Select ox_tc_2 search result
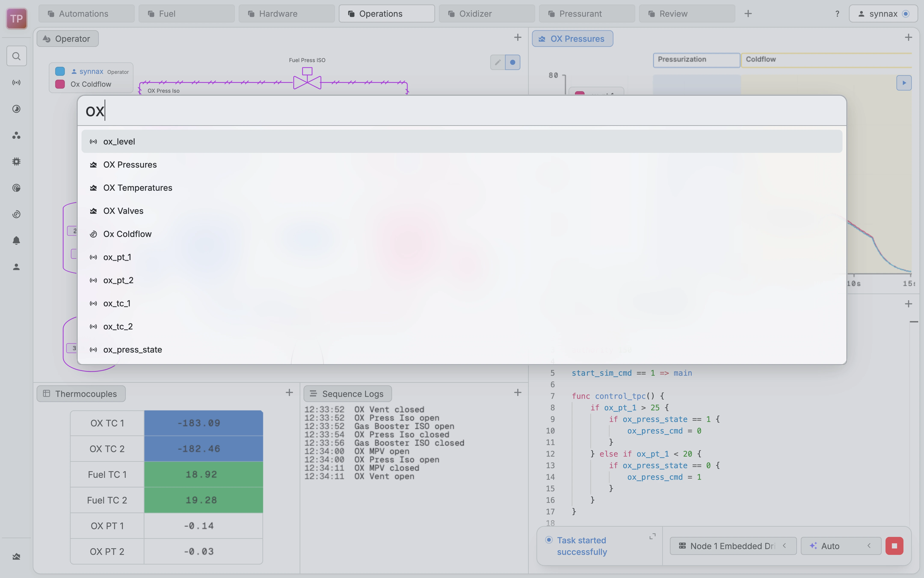This screenshot has height=578, width=924. pos(462,326)
